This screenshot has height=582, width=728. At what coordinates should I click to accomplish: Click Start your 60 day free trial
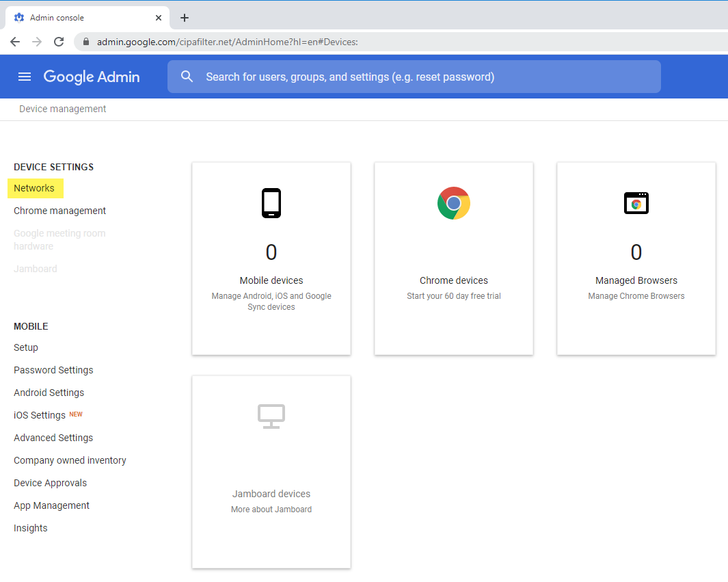click(x=454, y=296)
